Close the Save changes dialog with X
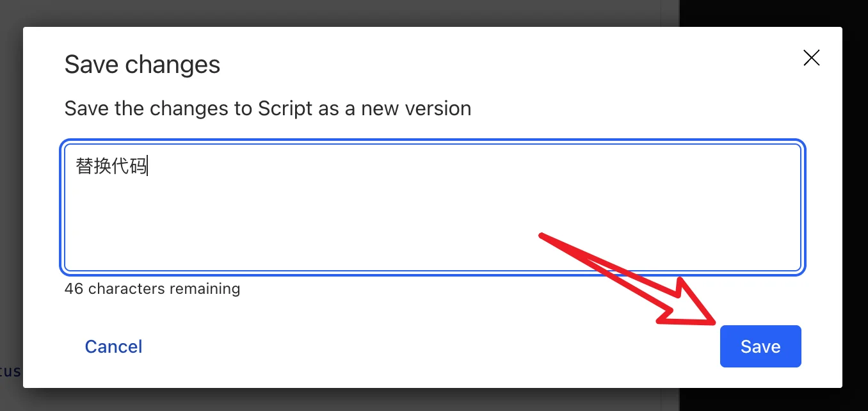The width and height of the screenshot is (868, 411). point(811,58)
